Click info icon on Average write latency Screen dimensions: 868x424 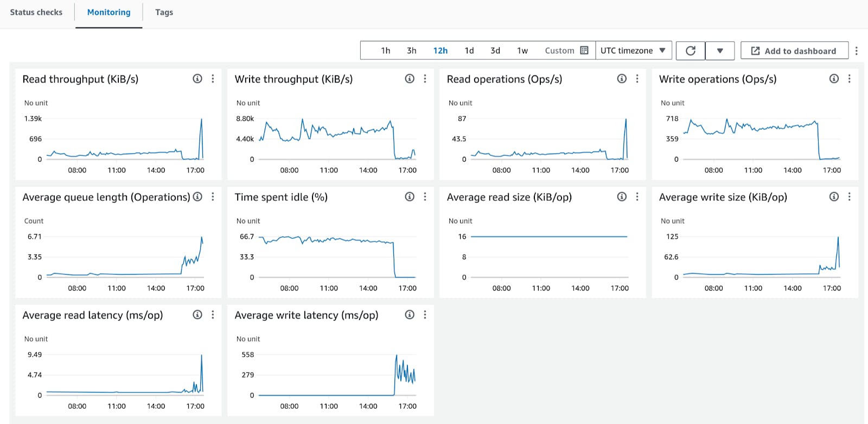410,314
